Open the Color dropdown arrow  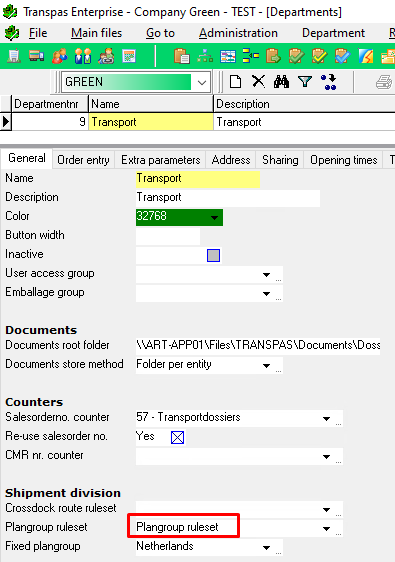[214, 218]
